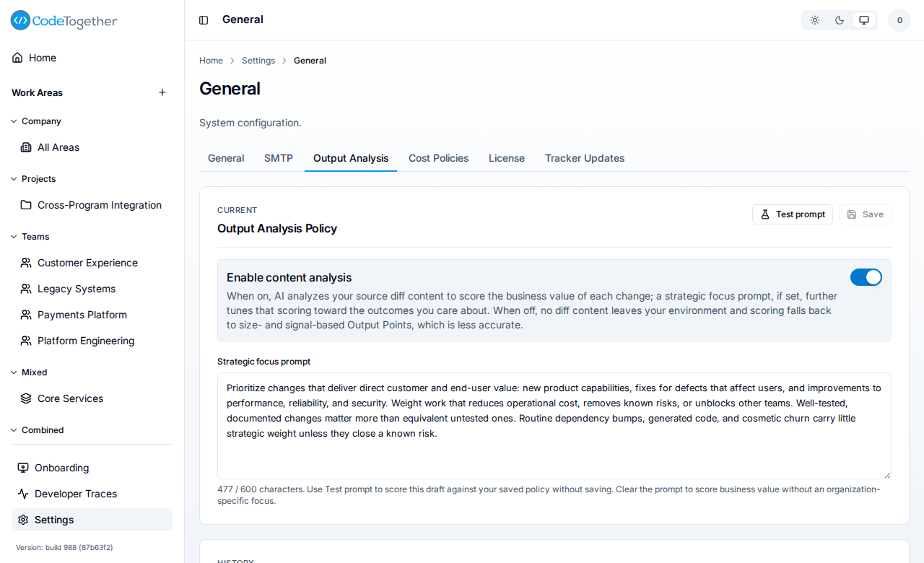The height and width of the screenshot is (563, 924).
Task: Open the Tracker Updates tab
Action: click(x=585, y=158)
